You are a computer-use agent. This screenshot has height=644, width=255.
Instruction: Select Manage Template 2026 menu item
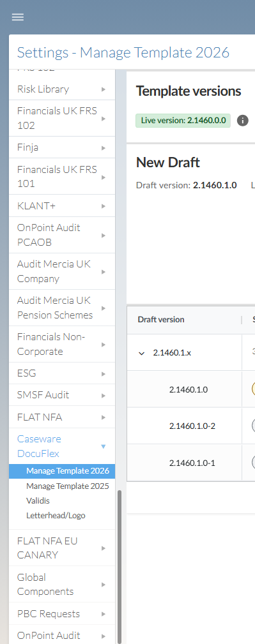62,471
